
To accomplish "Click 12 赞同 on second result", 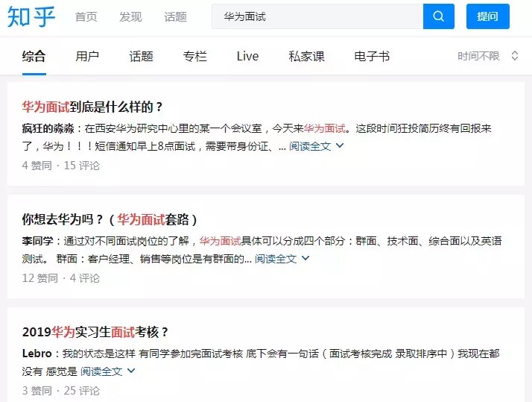I will [40, 278].
